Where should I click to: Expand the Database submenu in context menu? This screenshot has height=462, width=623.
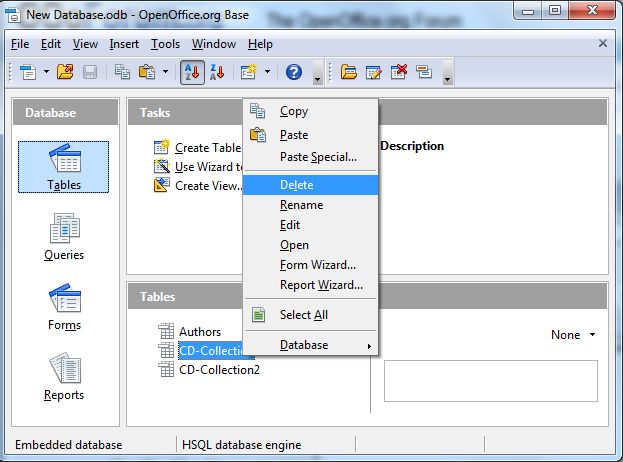coord(310,345)
